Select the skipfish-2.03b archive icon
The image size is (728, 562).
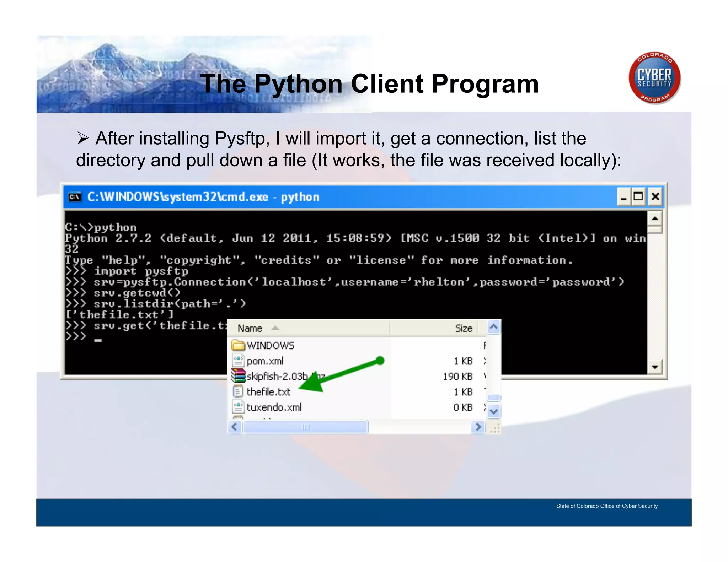[238, 376]
